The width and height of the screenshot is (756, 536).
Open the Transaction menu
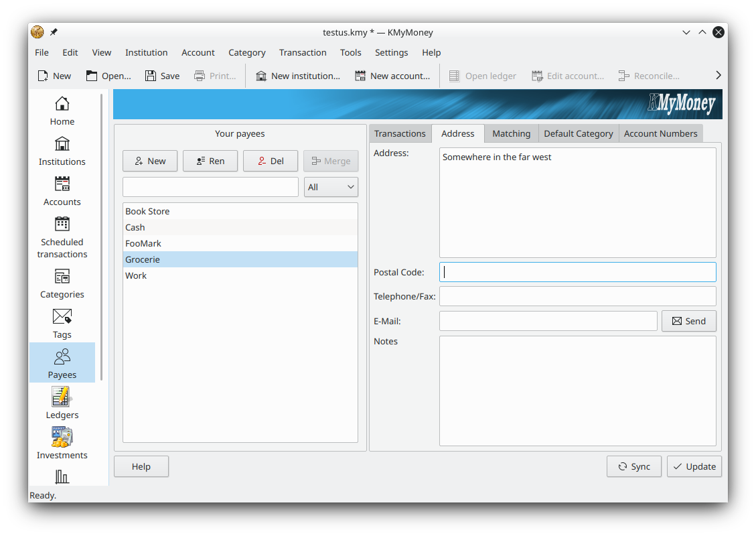303,52
